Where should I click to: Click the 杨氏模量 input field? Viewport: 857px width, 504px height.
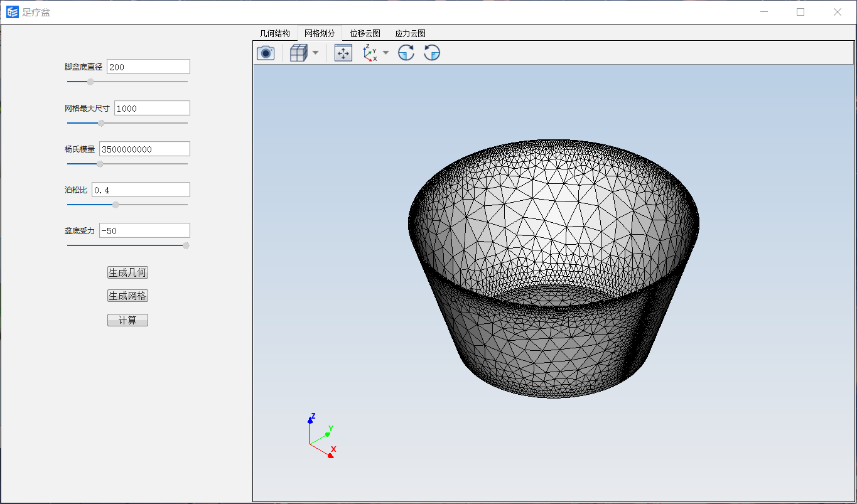(144, 149)
